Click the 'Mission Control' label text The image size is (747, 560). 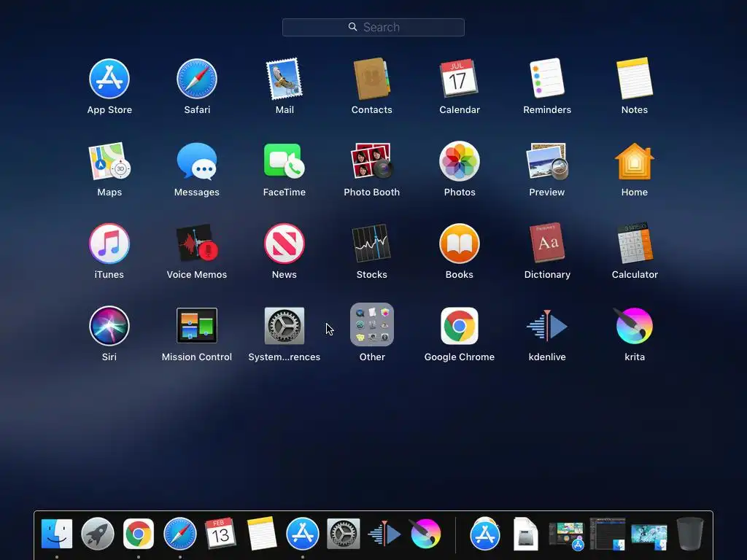coord(197,357)
